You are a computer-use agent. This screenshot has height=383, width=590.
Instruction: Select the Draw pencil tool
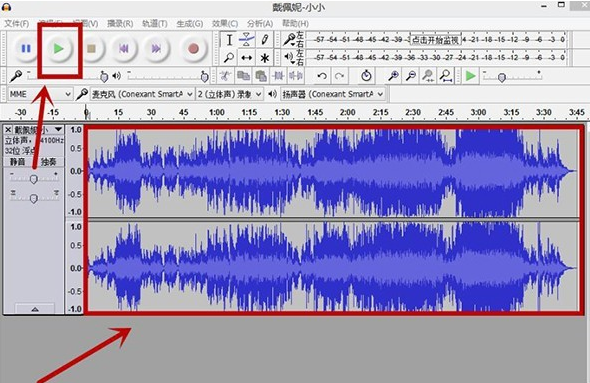pos(265,40)
